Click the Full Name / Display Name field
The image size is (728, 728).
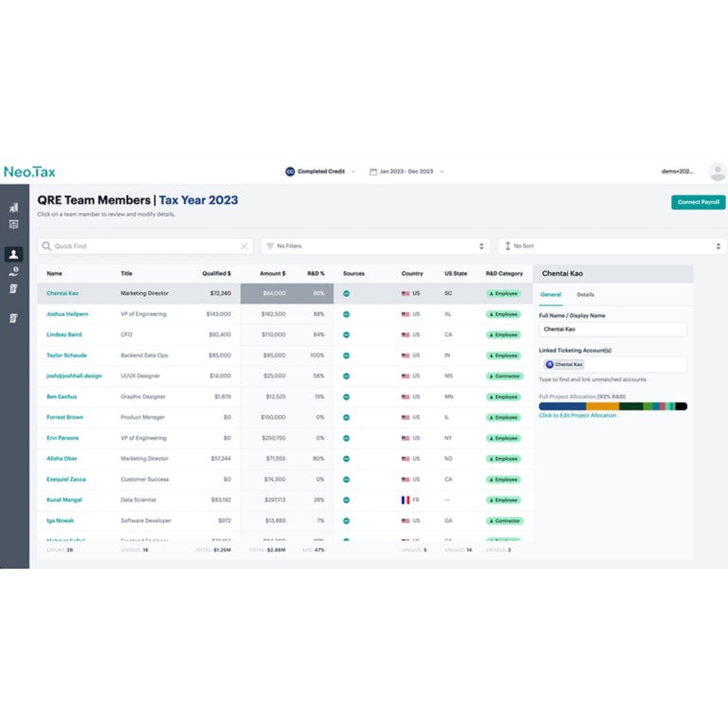pos(613,329)
